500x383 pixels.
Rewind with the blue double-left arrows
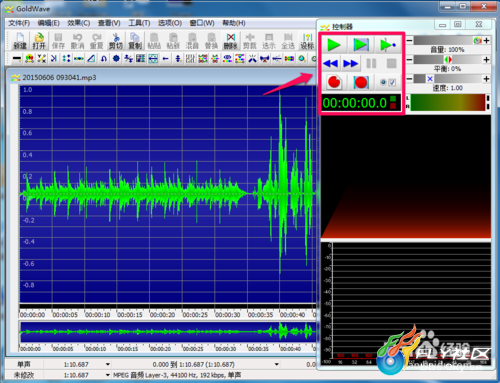click(330, 63)
